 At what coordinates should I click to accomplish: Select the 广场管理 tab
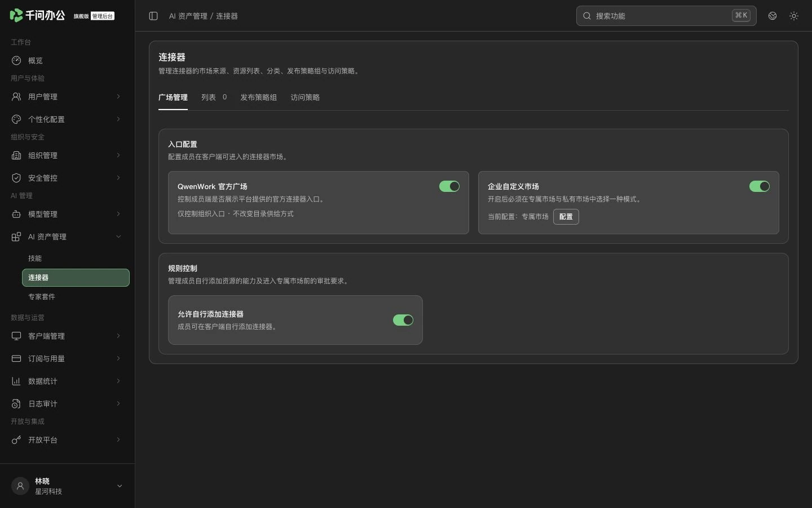[173, 97]
